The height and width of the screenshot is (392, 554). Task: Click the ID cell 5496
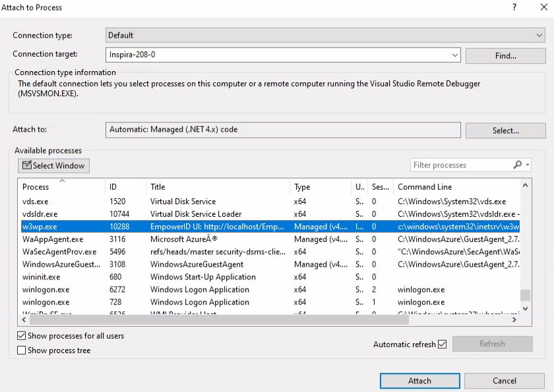(x=117, y=252)
